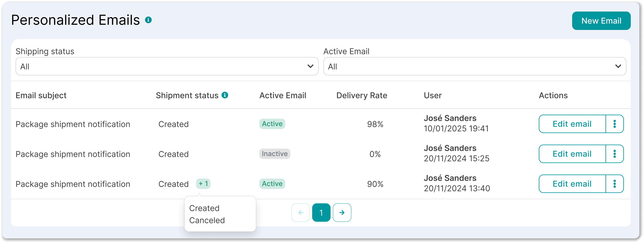Click José Sanders above 10/01/2025 19:41
Viewport: 644px width, 243px height.
[450, 118]
